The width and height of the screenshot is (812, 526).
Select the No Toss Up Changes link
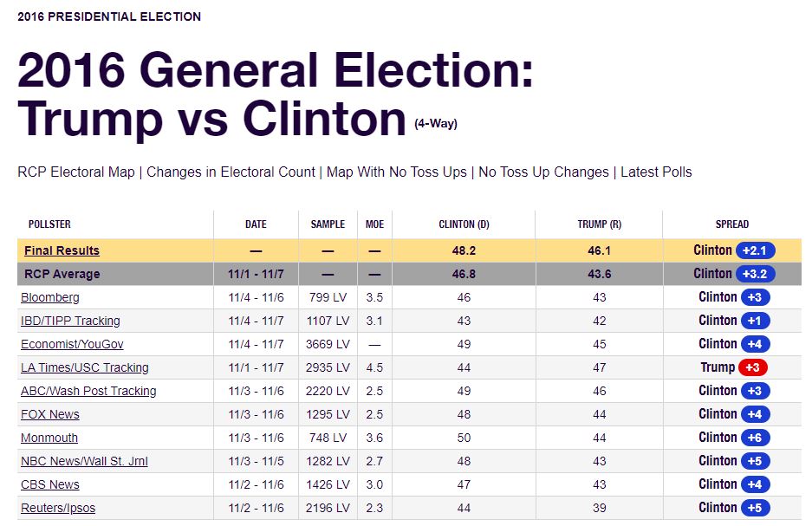(x=543, y=172)
